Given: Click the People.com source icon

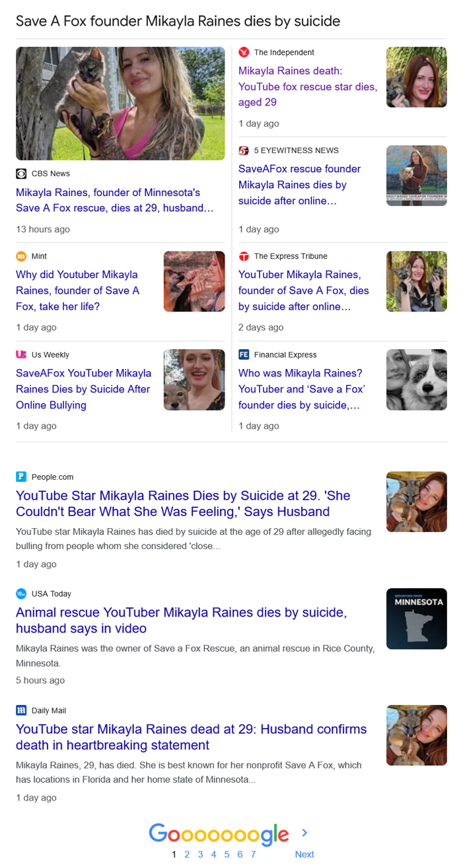Looking at the screenshot, I should (x=21, y=477).
